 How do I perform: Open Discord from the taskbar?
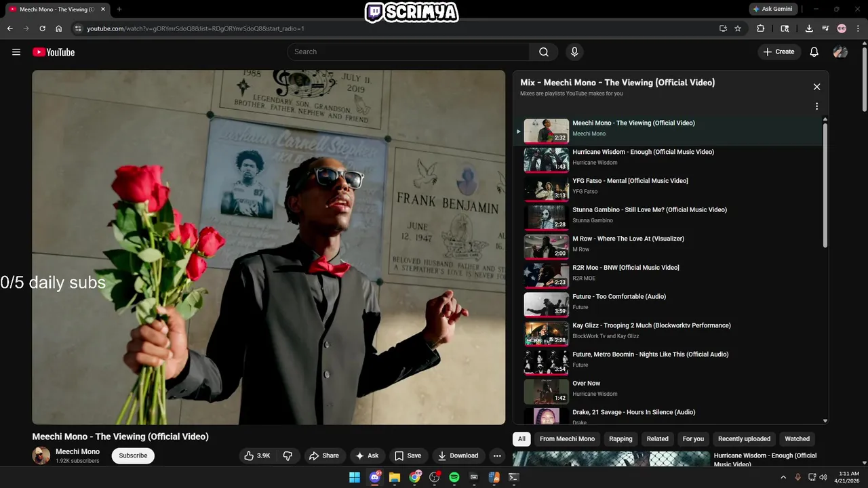375,477
